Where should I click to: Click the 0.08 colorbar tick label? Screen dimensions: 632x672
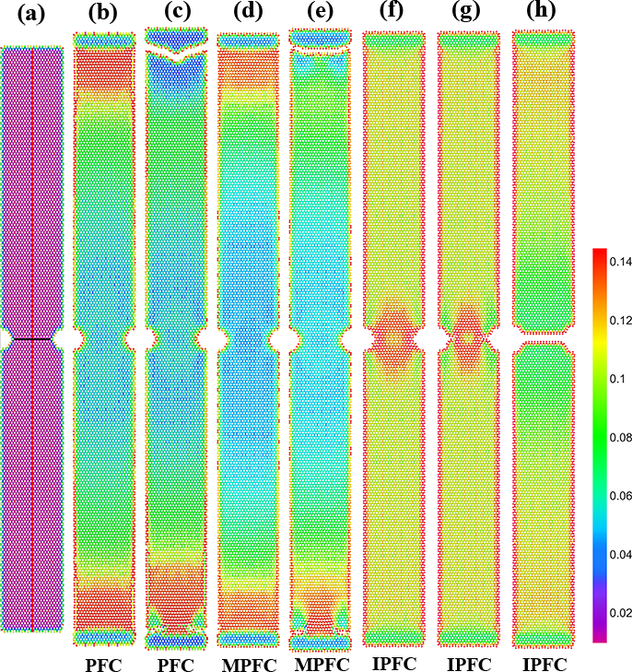(x=620, y=437)
